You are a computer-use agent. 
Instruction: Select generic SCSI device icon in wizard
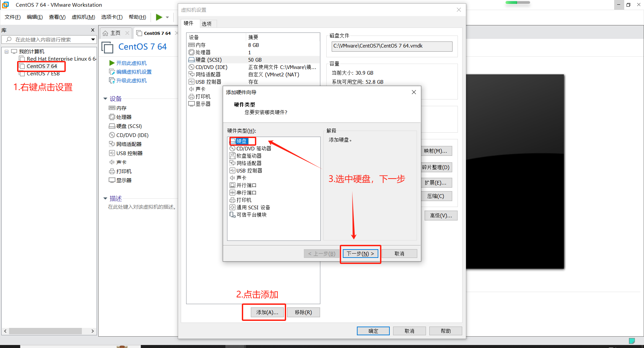[232, 207]
